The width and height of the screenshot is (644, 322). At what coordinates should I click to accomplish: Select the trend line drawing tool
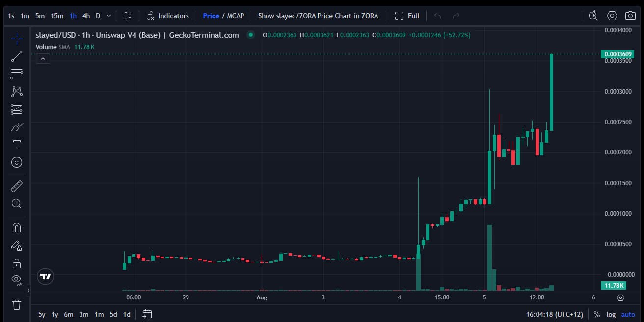[x=17, y=56]
